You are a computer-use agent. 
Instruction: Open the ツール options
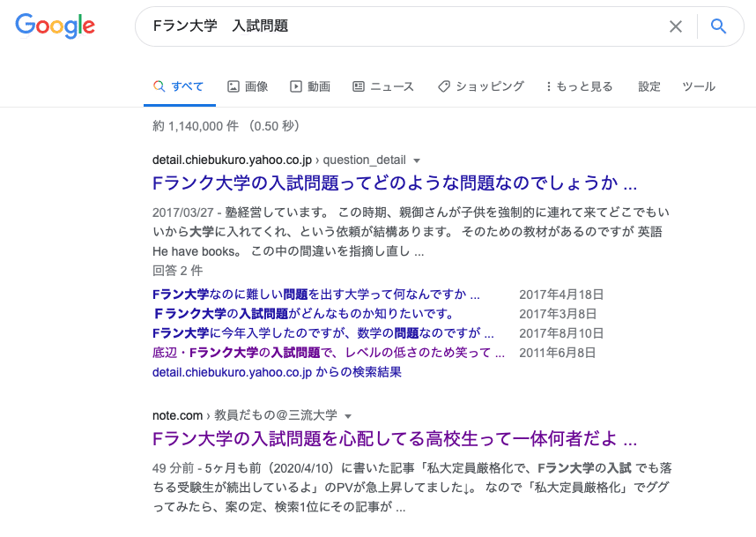click(x=699, y=86)
